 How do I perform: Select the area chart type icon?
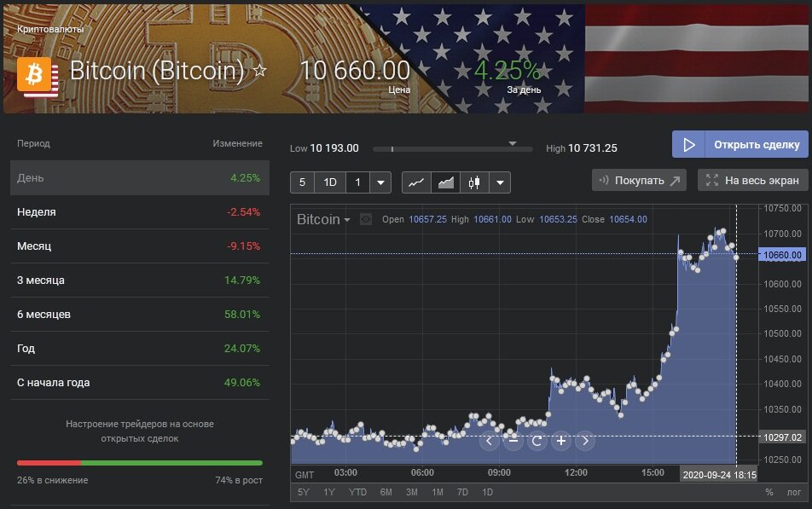point(445,182)
